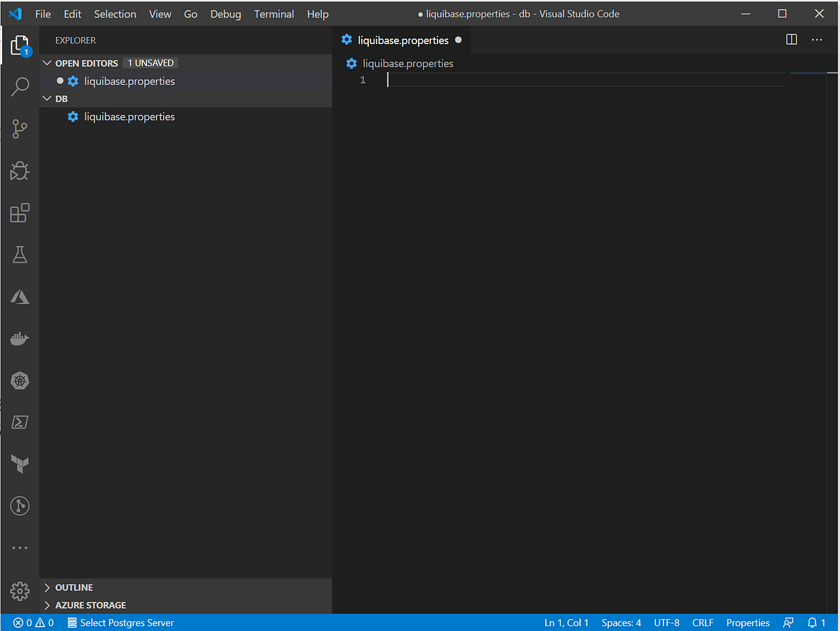
Task: Click the Ln 1, Col 1 indicator
Action: coord(566,623)
